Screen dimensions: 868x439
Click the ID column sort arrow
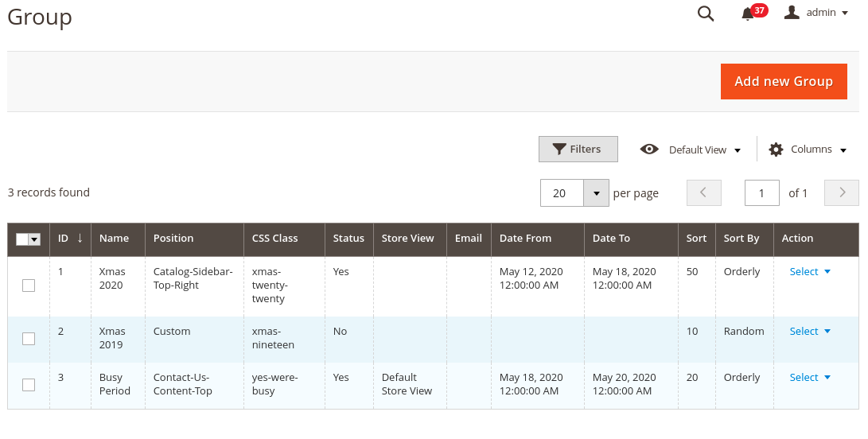(x=80, y=238)
